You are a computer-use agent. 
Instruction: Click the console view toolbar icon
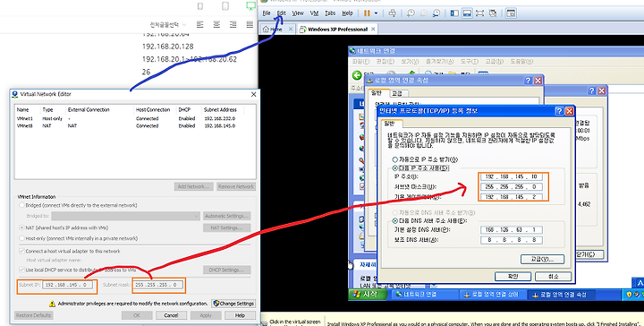point(511,13)
